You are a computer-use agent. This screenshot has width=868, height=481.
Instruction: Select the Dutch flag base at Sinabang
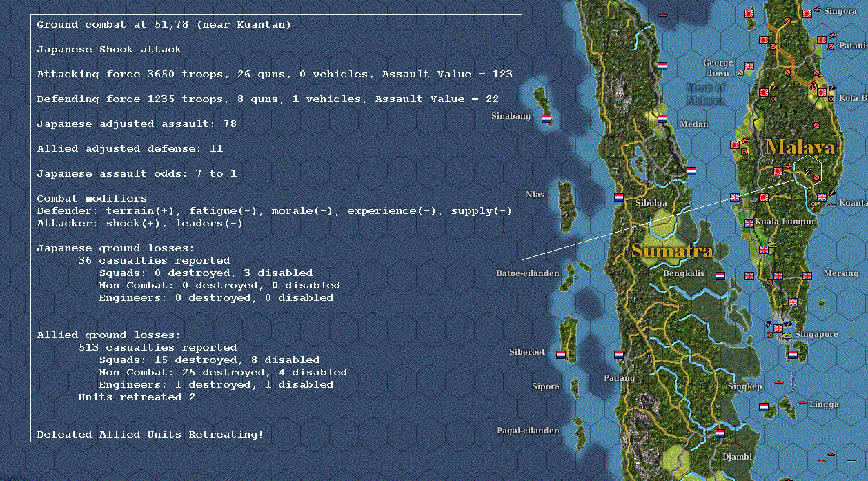coord(546,118)
